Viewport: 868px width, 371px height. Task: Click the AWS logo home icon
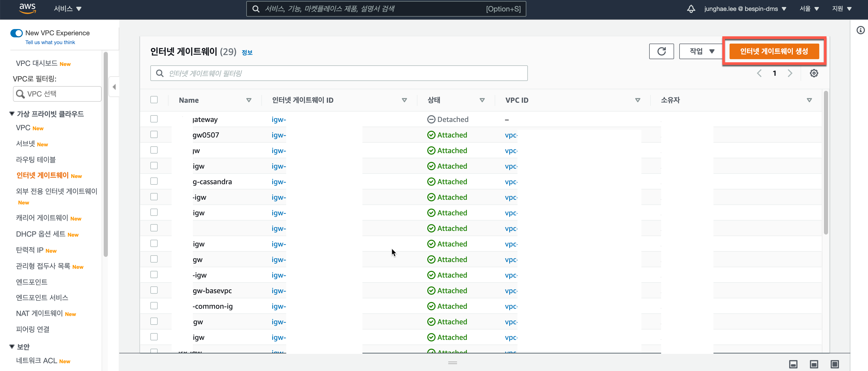tap(27, 8)
